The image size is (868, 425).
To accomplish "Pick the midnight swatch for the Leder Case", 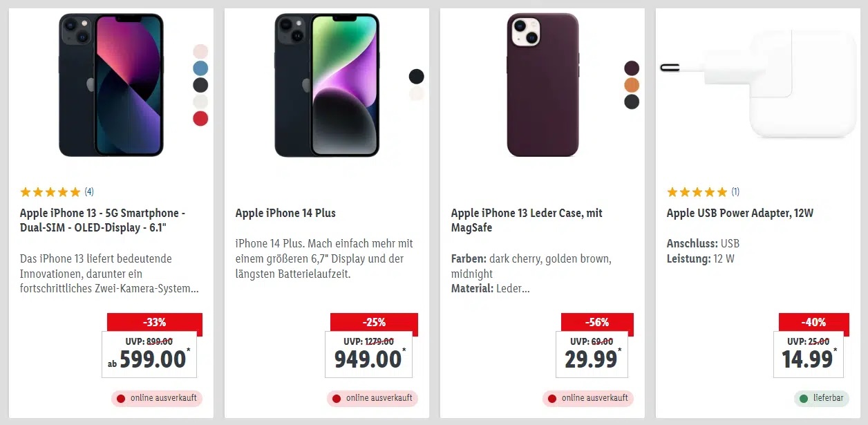I will click(x=632, y=102).
